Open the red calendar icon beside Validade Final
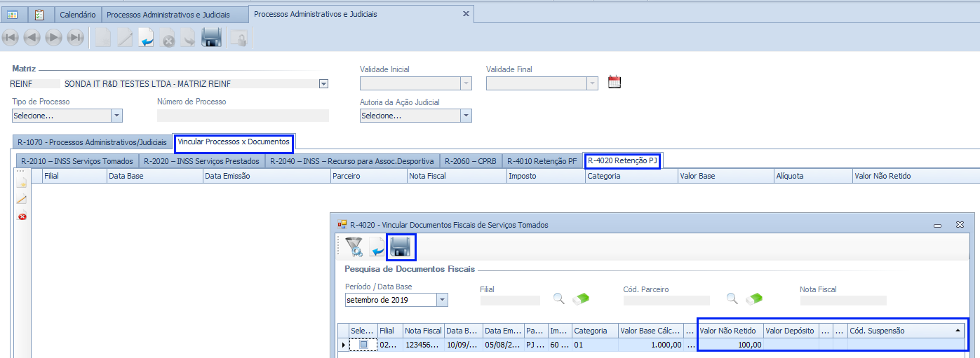Viewport: 980px width, 358px height. 615,82
